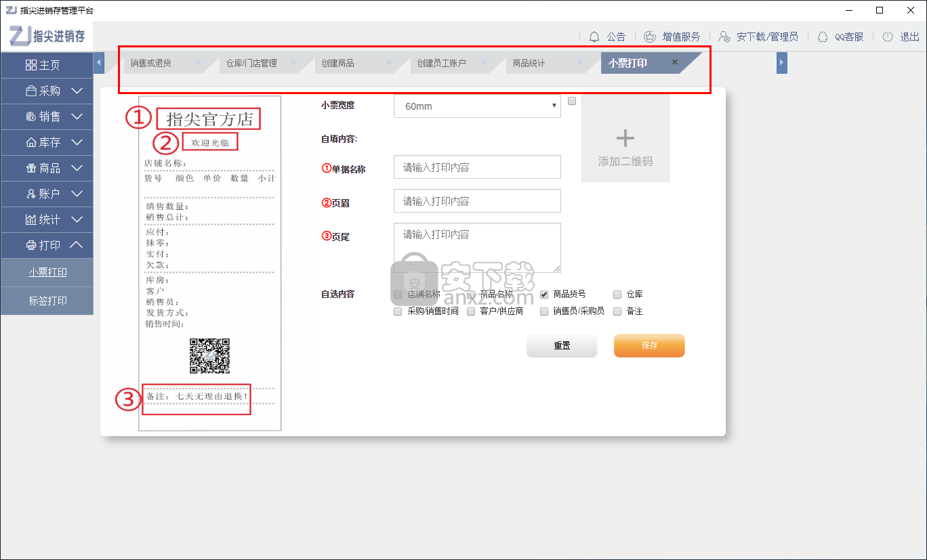This screenshot has height=560, width=927.
Task: Switch to the 创建商品 tab
Action: coord(338,63)
